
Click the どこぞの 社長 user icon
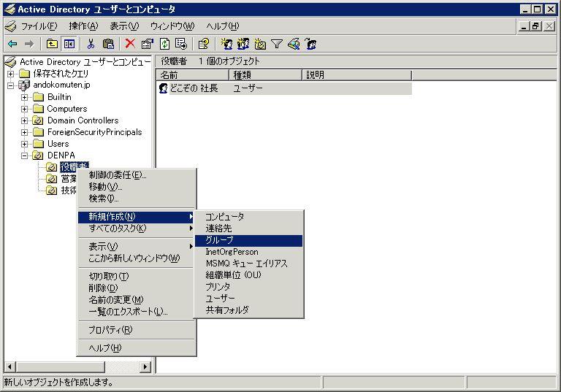pos(164,88)
